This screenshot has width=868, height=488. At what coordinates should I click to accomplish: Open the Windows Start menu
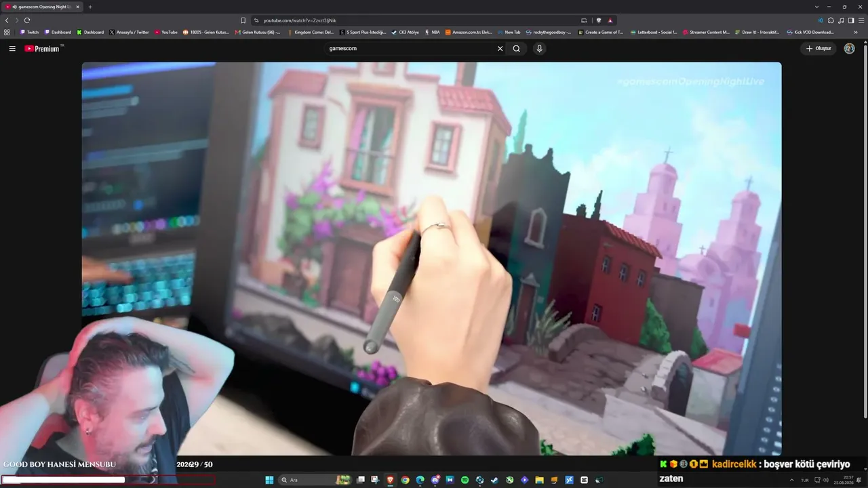[269, 480]
